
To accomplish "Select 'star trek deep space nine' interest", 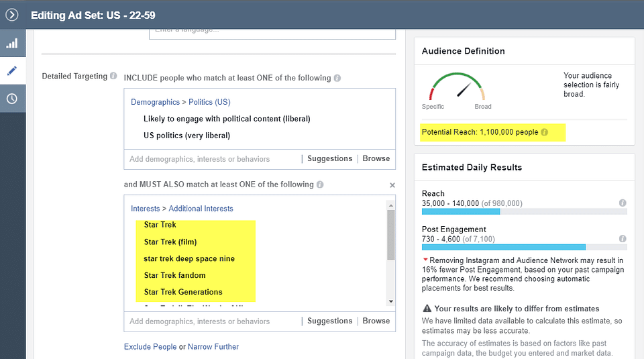I will [189, 259].
